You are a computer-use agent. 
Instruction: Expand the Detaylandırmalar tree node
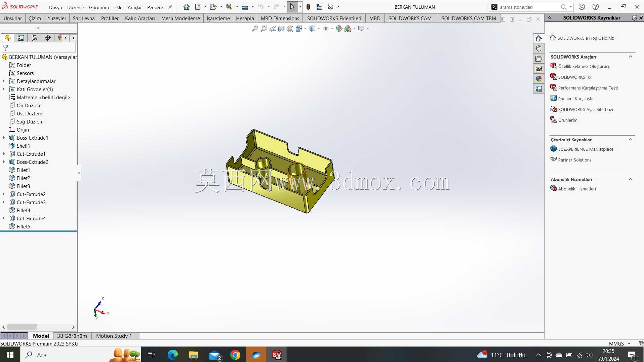(4, 81)
